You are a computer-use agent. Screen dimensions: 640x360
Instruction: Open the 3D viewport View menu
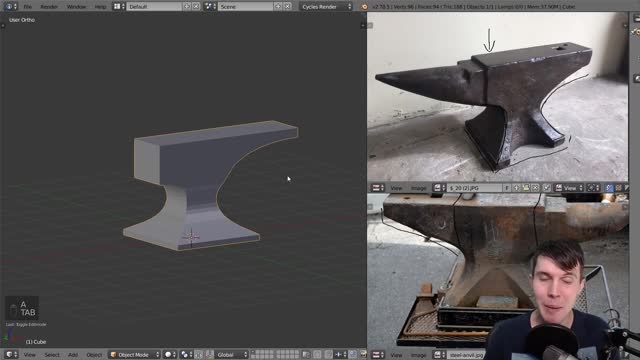(29, 355)
